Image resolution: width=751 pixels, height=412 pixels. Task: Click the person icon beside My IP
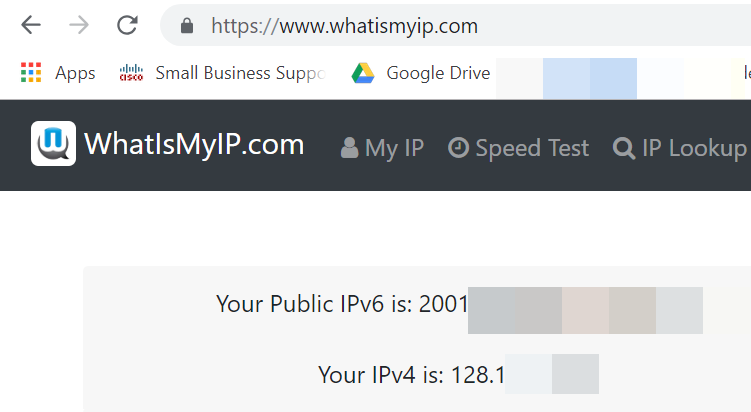350,148
